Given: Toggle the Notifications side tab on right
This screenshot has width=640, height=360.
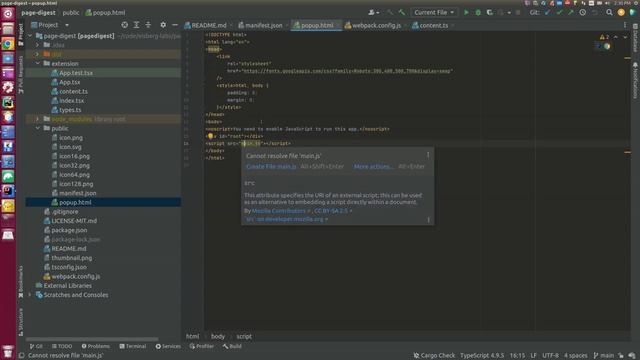Looking at the screenshot, I should click(x=635, y=80).
